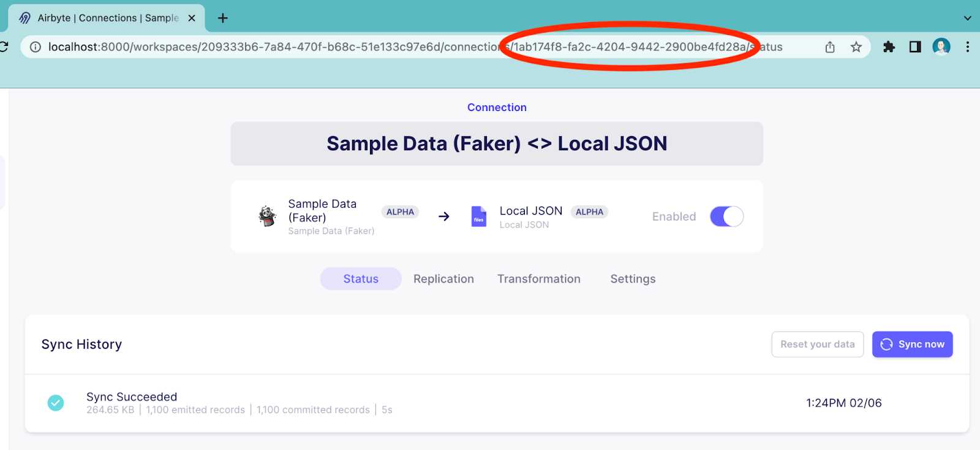Click the site information icon in address bar

[36, 47]
